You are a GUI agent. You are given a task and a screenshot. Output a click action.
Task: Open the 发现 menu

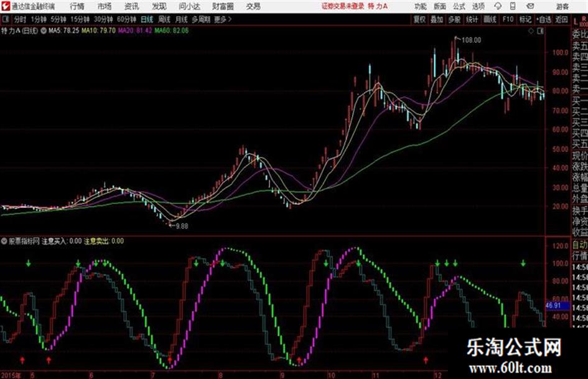click(159, 6)
